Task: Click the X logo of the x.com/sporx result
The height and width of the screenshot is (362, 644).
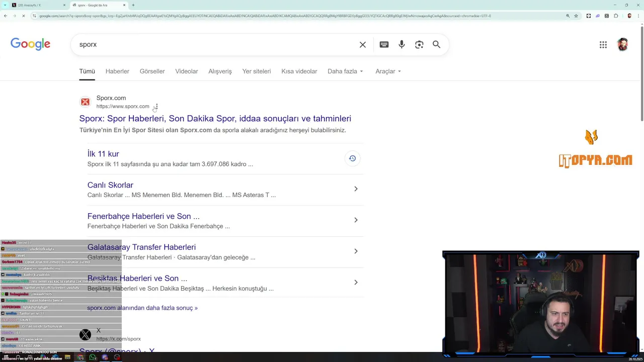Action: click(85, 334)
